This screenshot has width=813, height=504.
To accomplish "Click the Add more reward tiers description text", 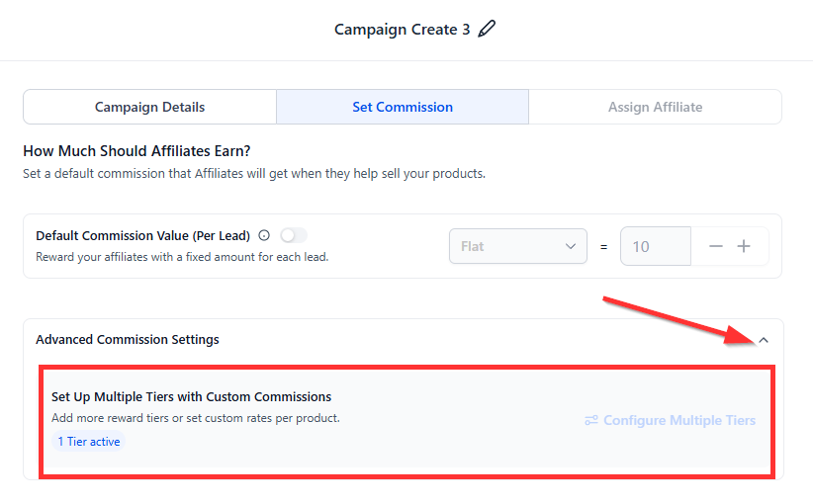I will 195,418.
